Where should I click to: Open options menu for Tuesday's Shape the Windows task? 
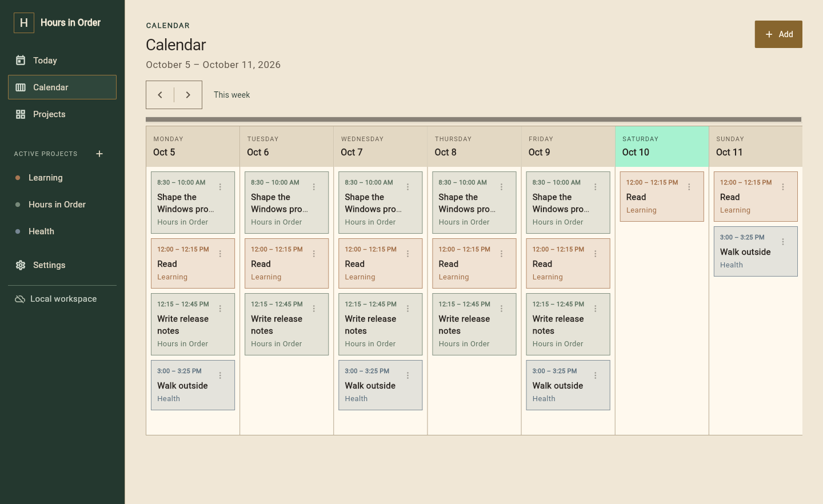(314, 187)
